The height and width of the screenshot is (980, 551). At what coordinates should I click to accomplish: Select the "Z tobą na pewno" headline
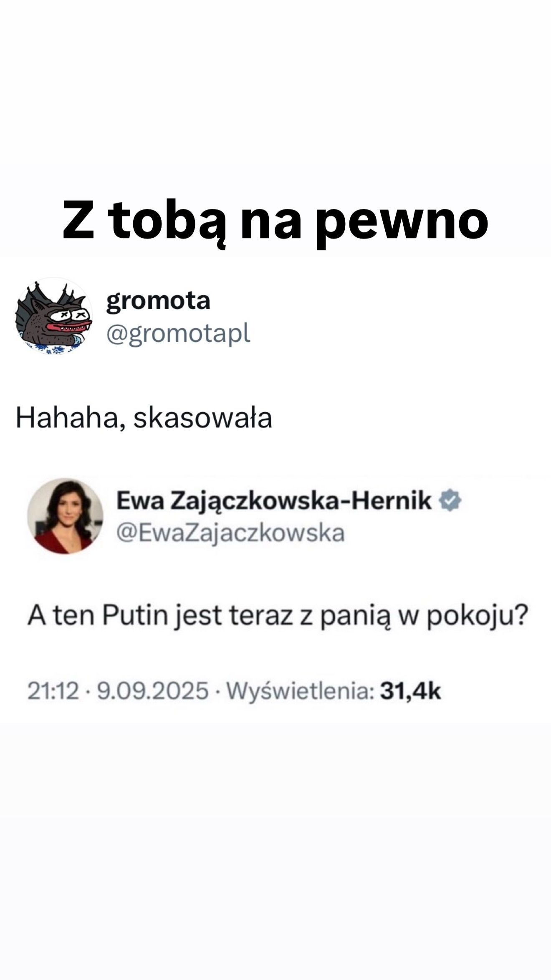pyautogui.click(x=275, y=221)
